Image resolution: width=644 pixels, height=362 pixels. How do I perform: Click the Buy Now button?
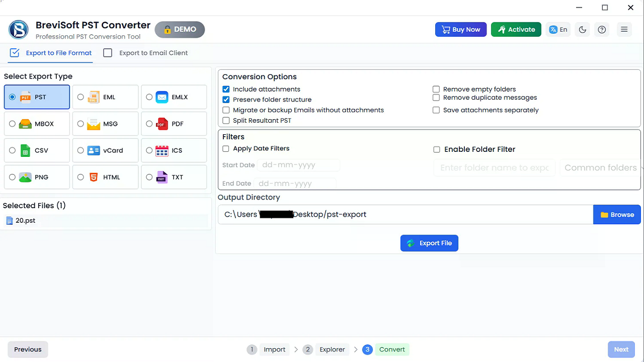[x=461, y=30]
